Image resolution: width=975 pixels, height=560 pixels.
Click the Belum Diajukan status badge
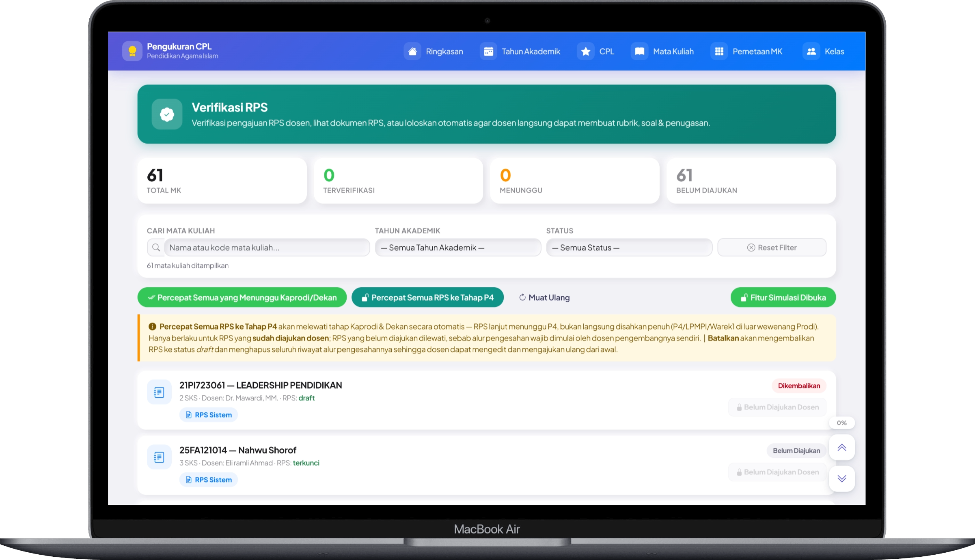pos(796,450)
